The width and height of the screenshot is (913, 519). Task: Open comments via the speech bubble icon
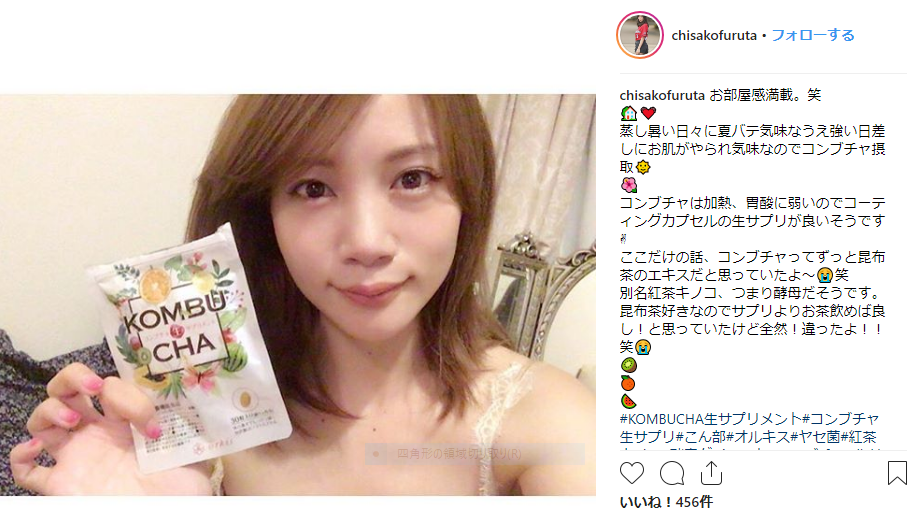coord(672,473)
